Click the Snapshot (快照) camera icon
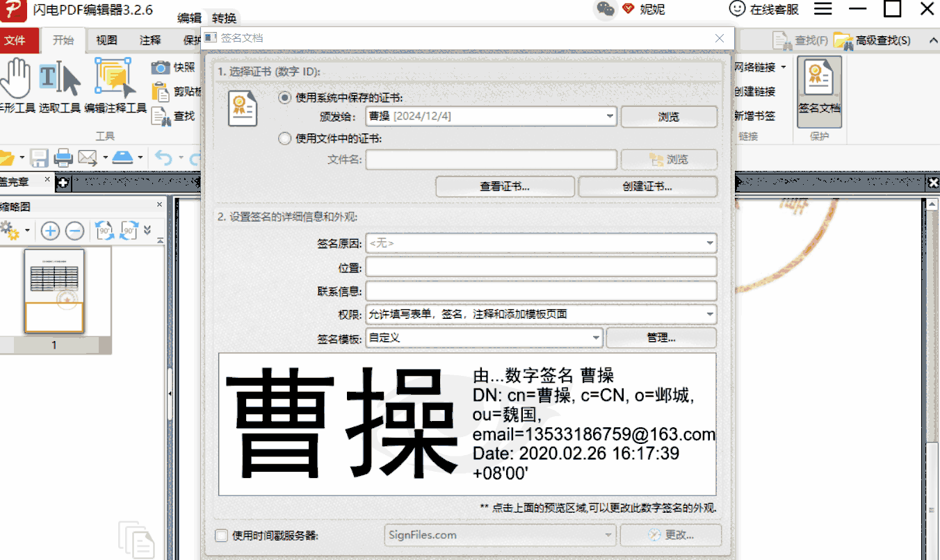 click(161, 67)
